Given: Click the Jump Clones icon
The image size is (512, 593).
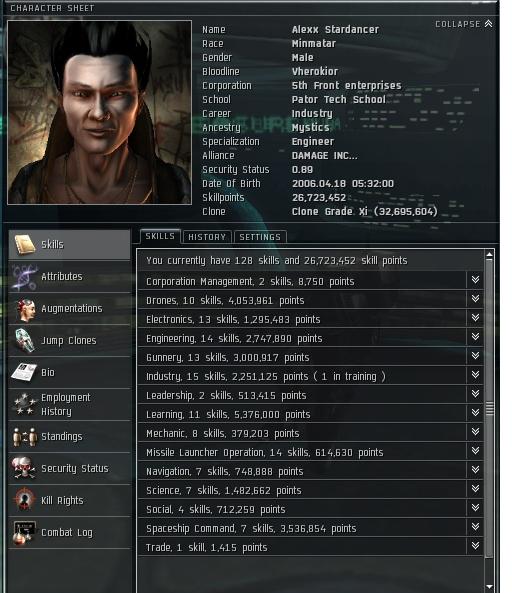Looking at the screenshot, I should click(x=25, y=340).
